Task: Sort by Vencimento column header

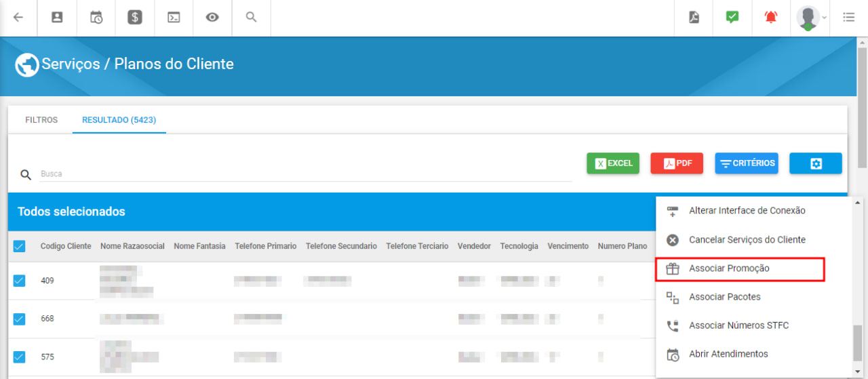Action: (568, 246)
